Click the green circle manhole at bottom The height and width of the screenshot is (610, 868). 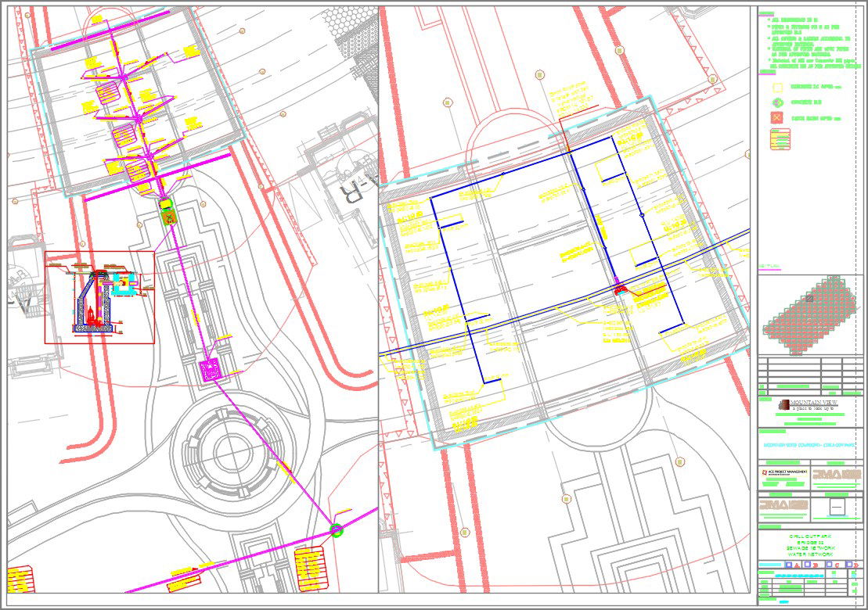[x=337, y=530]
